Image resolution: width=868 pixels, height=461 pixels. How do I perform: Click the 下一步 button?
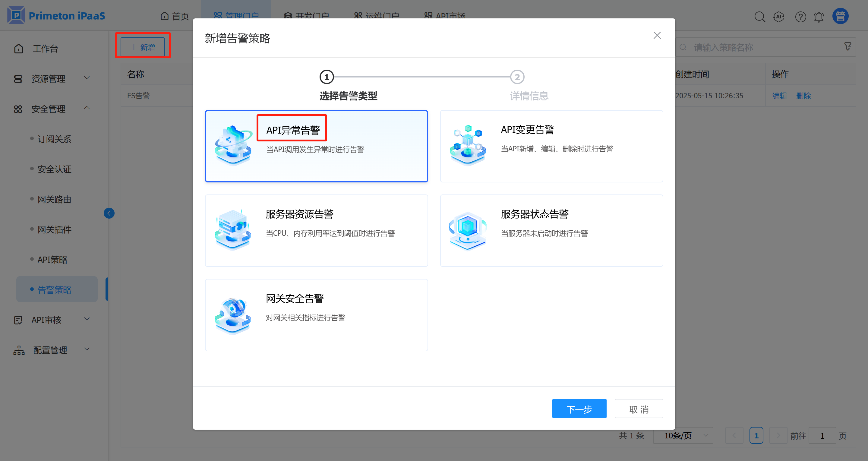(x=579, y=409)
